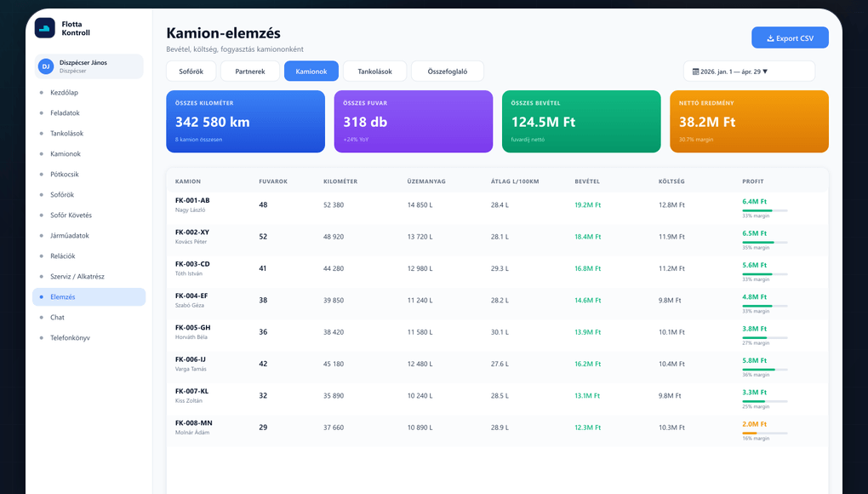The width and height of the screenshot is (868, 494).
Task: Click the Összes kilométer blue card
Action: (x=245, y=121)
